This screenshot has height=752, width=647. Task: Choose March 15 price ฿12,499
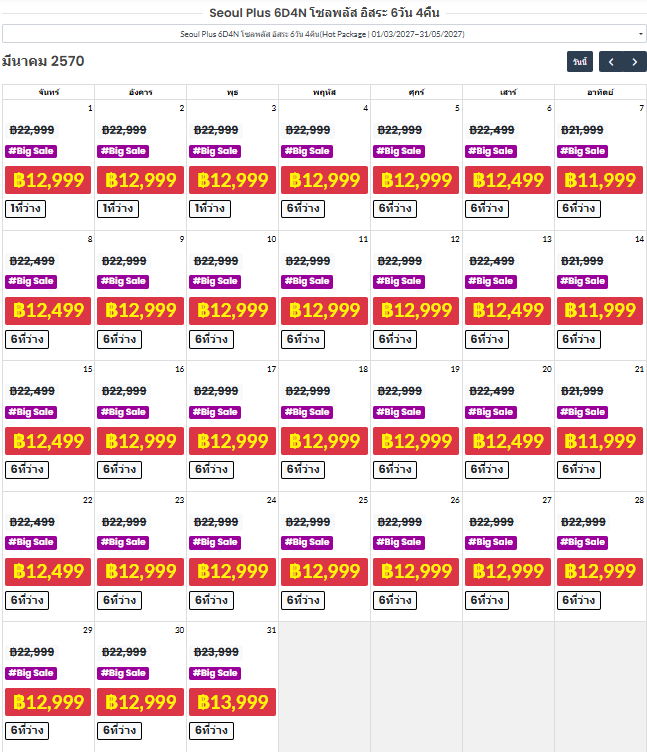(48, 441)
